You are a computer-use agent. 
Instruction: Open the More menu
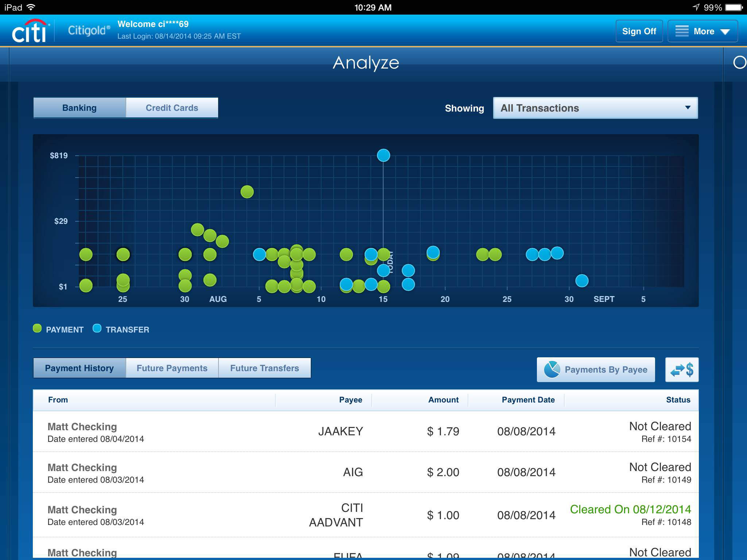tap(703, 31)
